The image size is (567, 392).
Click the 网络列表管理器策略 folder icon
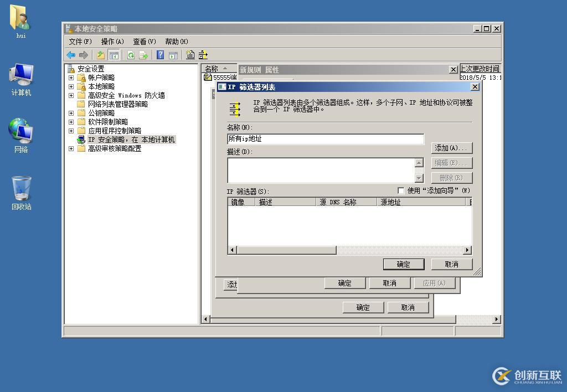pyautogui.click(x=82, y=104)
